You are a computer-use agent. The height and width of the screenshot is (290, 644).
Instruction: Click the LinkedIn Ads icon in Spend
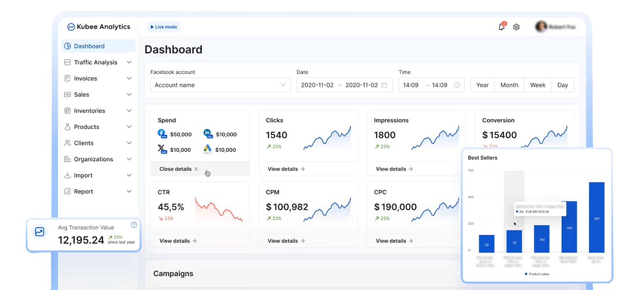[208, 134]
